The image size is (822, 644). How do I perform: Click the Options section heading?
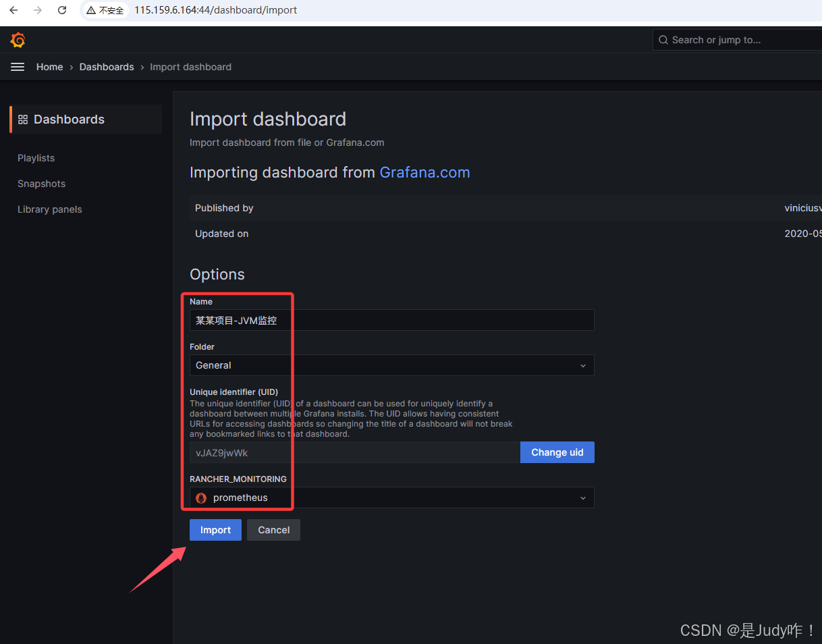click(x=217, y=274)
